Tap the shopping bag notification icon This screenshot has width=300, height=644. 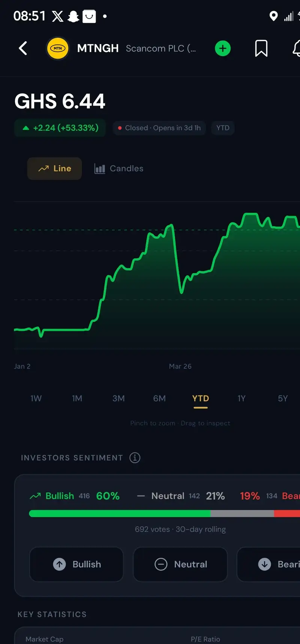(x=89, y=16)
